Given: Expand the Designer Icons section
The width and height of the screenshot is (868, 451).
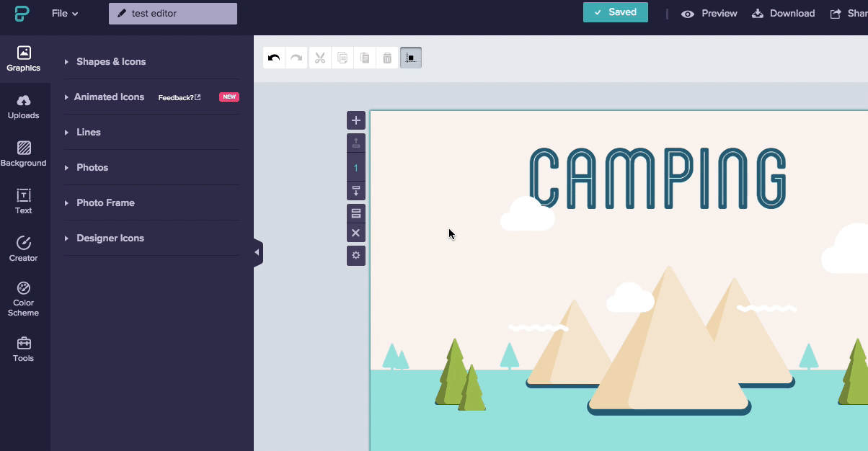Looking at the screenshot, I should click(x=151, y=238).
